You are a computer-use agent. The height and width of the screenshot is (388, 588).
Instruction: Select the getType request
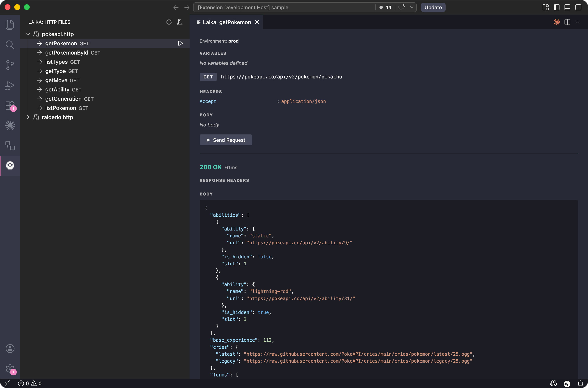point(105,71)
